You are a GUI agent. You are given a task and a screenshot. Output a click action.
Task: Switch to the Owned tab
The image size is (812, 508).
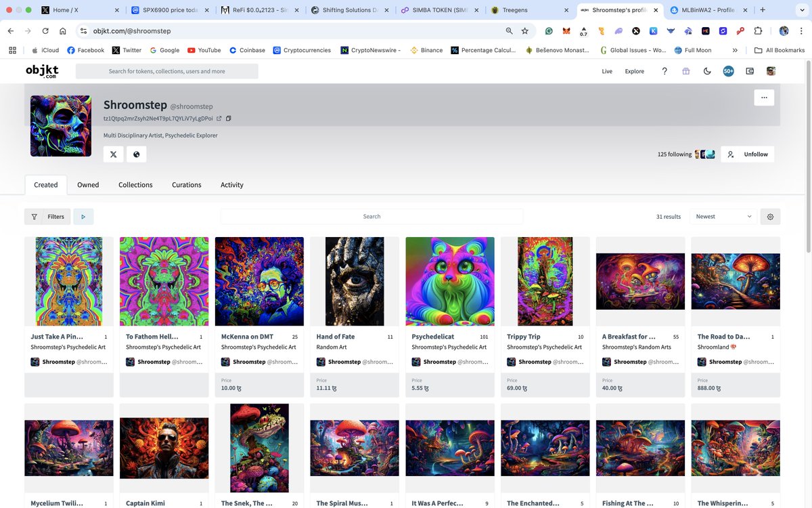tap(88, 185)
